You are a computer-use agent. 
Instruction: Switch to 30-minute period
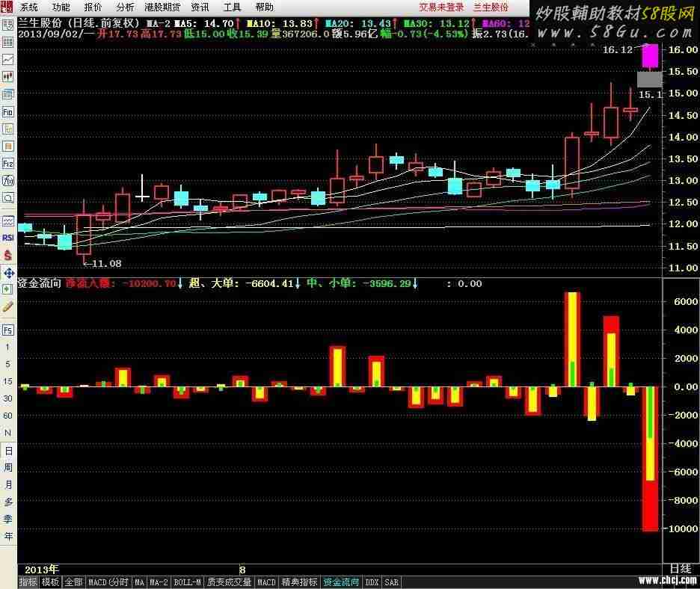pyautogui.click(x=7, y=398)
